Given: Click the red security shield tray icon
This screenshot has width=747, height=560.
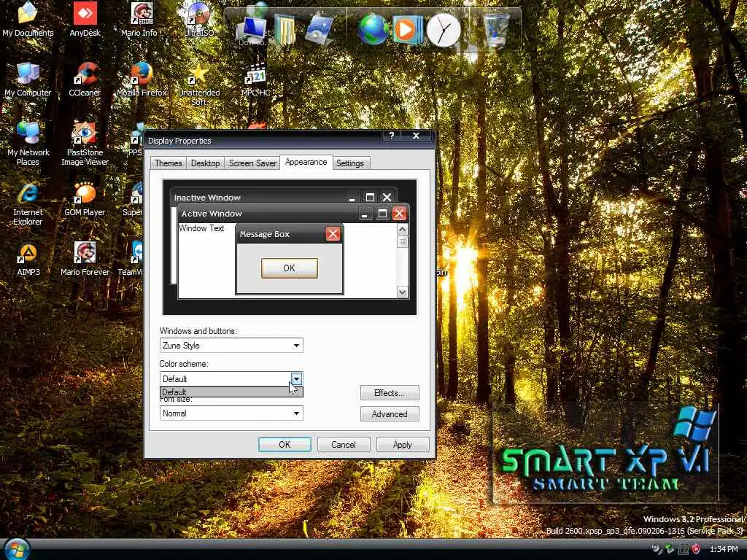Looking at the screenshot, I should tap(696, 549).
